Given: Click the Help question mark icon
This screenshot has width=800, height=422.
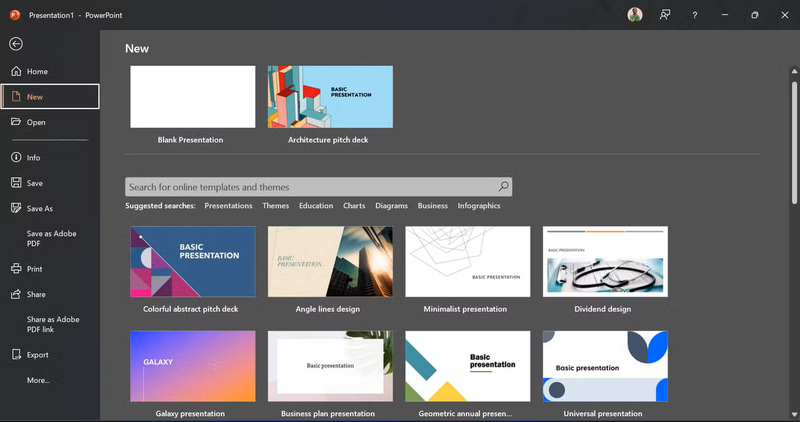Looking at the screenshot, I should (695, 15).
